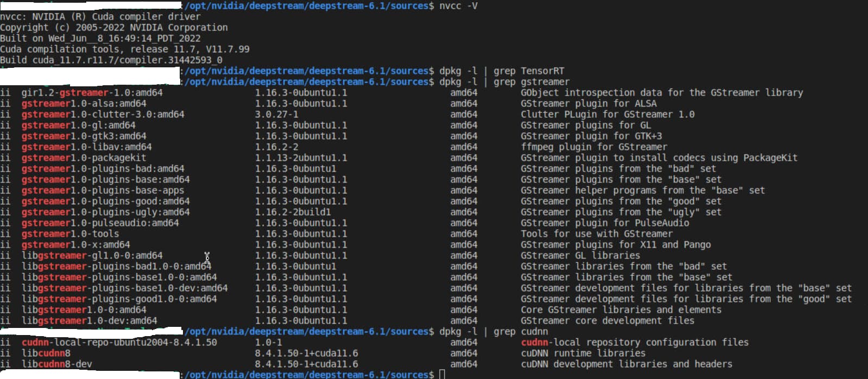Click description 'ffmpeg plugin for GStreamer'

594,147
